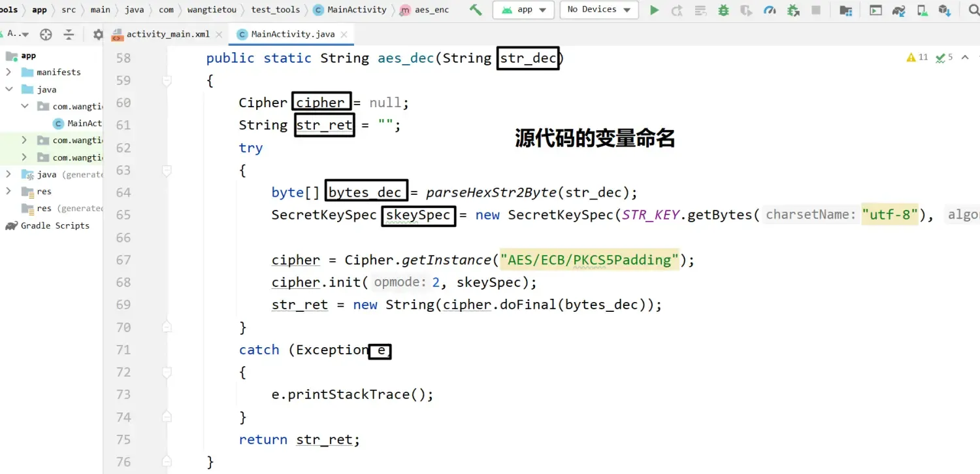Select opened file with crosshair target icon
Screen dimensions: 980x474
46,34
